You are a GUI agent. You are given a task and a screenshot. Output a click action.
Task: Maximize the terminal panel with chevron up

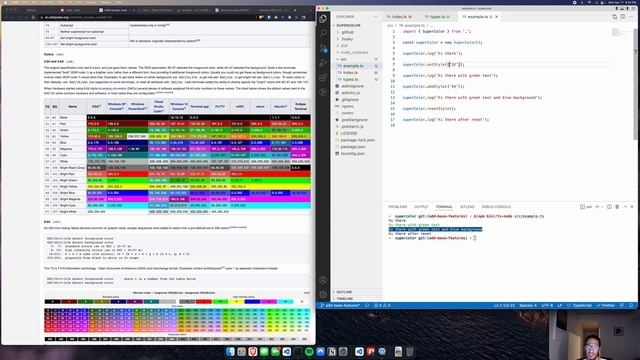pyautogui.click(x=625, y=207)
